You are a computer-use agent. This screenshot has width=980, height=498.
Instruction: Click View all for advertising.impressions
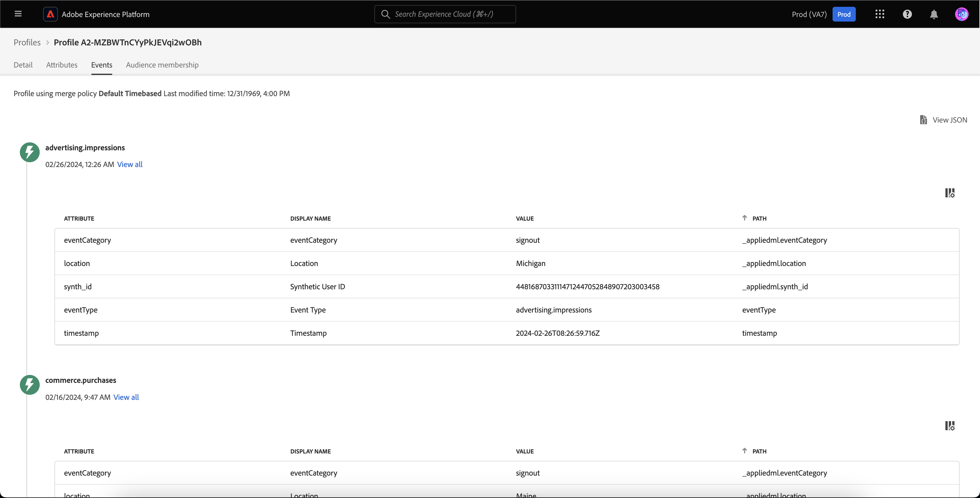[130, 164]
